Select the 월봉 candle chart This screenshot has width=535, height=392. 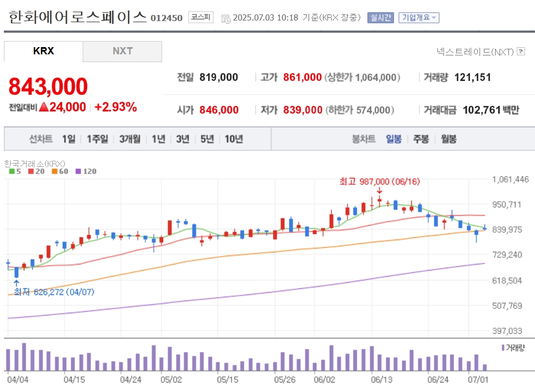pos(448,139)
